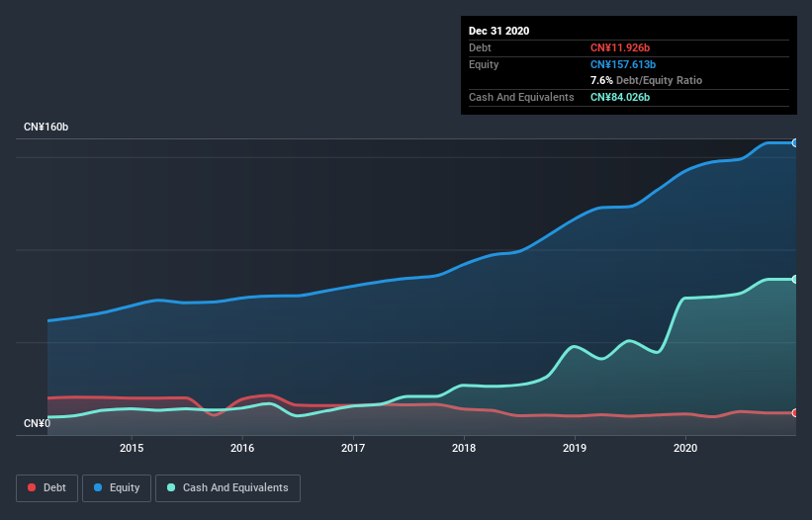Click the blue Equity endpoint marker

795,142
